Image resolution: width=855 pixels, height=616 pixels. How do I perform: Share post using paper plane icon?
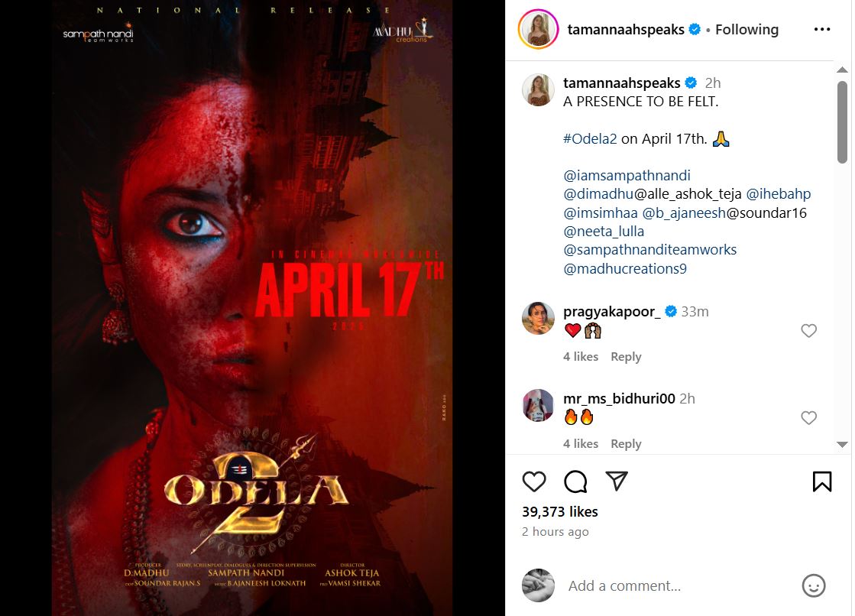(617, 481)
